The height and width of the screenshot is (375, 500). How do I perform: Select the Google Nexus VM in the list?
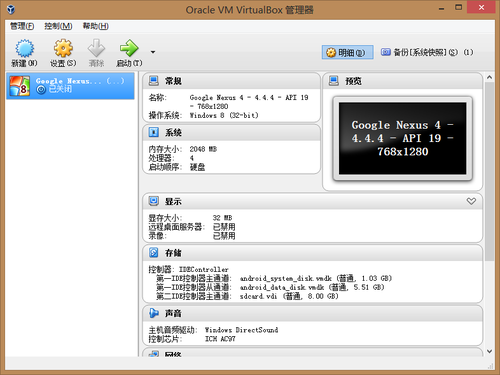pos(70,86)
